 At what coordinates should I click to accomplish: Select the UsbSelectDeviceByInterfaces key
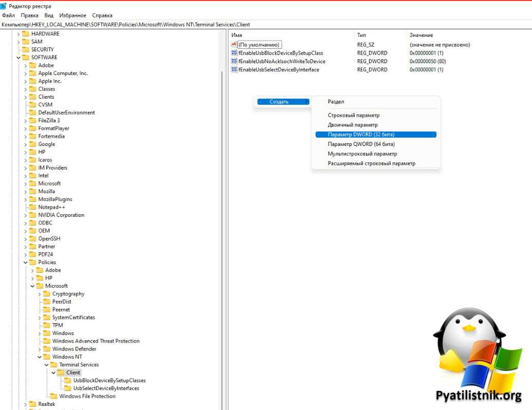tap(106, 388)
